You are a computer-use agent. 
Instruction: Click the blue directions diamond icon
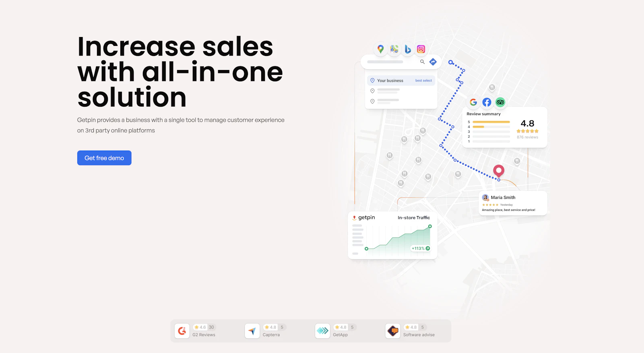(433, 62)
